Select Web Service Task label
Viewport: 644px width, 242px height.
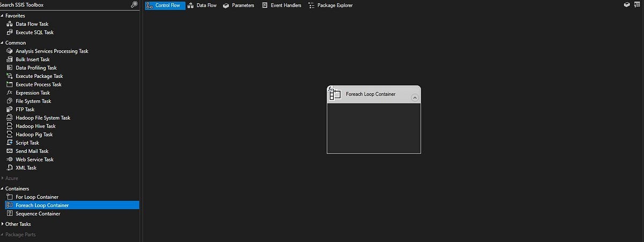point(35,159)
